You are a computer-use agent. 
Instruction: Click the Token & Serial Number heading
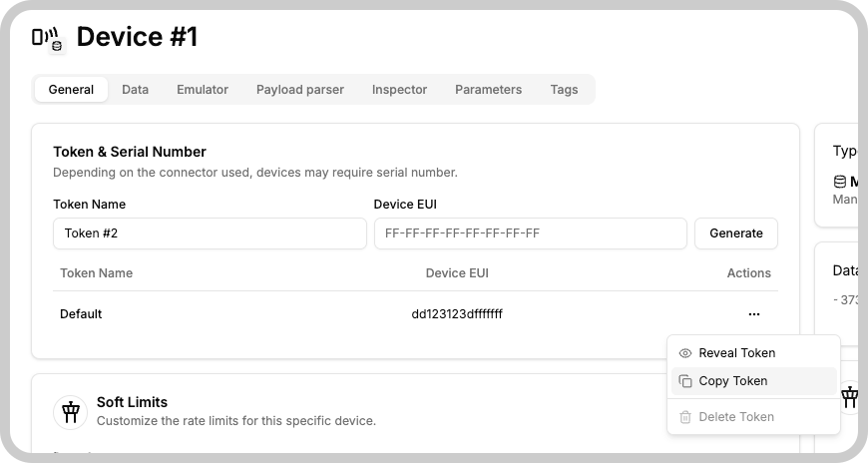(x=130, y=152)
